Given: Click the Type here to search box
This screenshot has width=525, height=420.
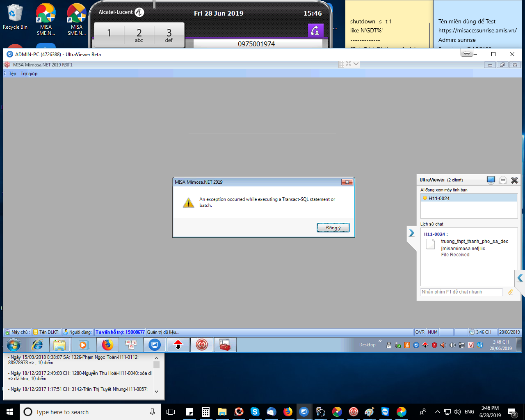Looking at the screenshot, I should coord(90,412).
